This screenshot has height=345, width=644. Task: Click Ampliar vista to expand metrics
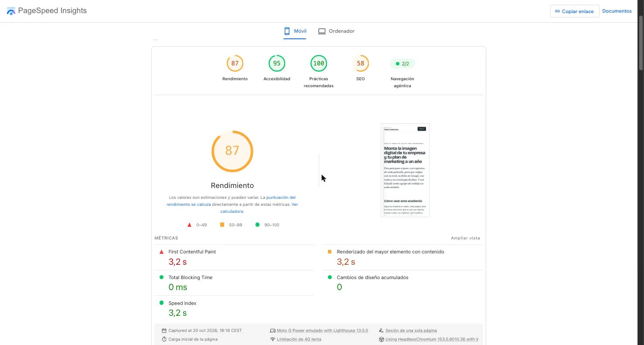[465, 238]
